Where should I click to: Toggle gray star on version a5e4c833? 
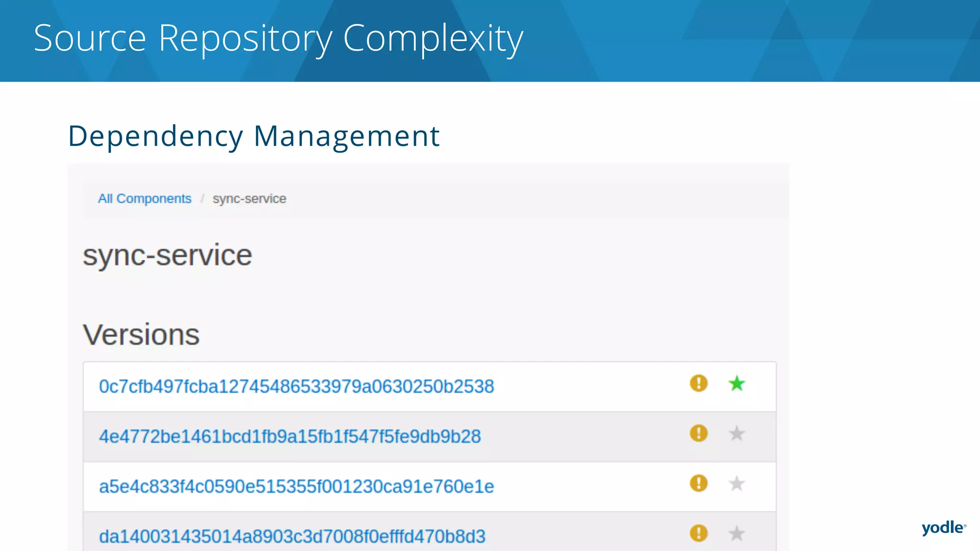click(x=737, y=483)
